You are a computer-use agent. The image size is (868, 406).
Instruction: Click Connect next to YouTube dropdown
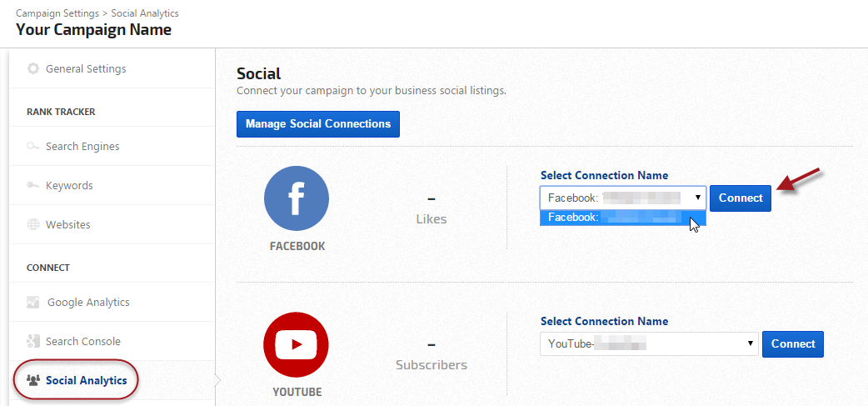(x=793, y=343)
